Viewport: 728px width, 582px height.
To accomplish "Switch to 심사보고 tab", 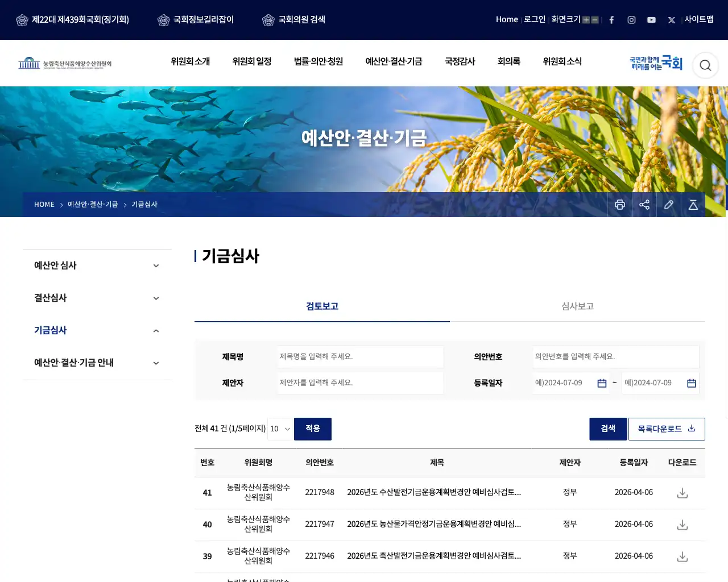I will (x=577, y=306).
